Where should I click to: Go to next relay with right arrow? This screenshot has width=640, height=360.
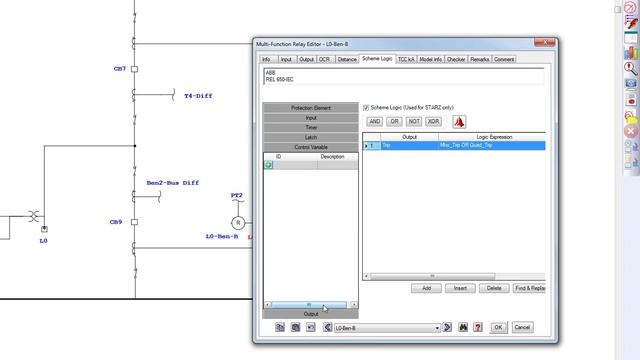(x=447, y=327)
